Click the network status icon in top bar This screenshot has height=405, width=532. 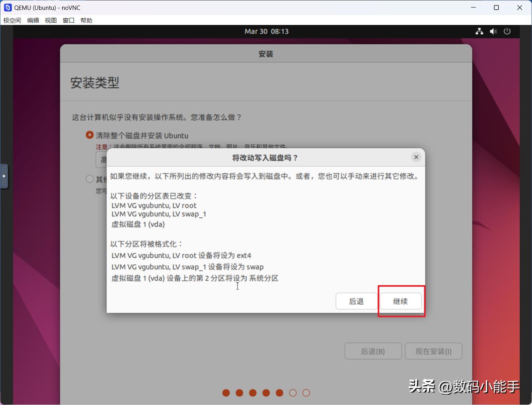(x=479, y=31)
